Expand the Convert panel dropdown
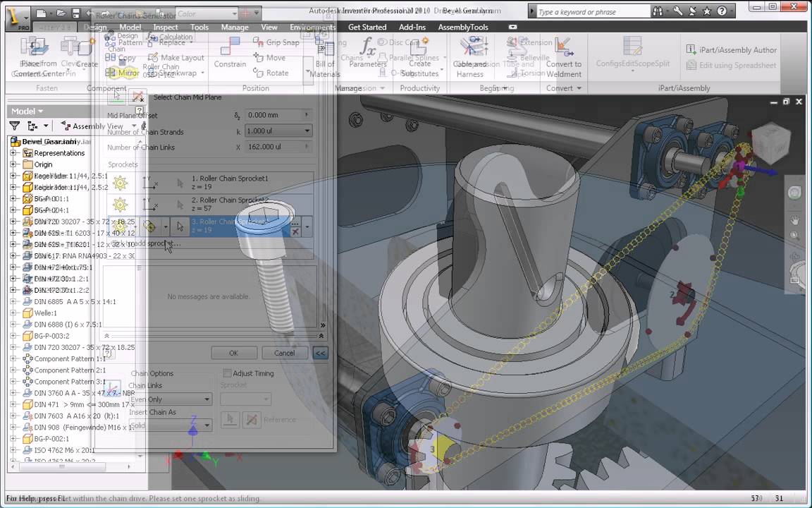The width and height of the screenshot is (812, 508). pos(563,88)
